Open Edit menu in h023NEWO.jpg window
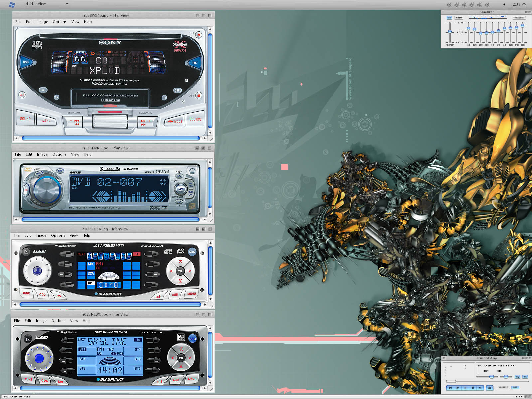This screenshot has width=532, height=399. pos(28,321)
